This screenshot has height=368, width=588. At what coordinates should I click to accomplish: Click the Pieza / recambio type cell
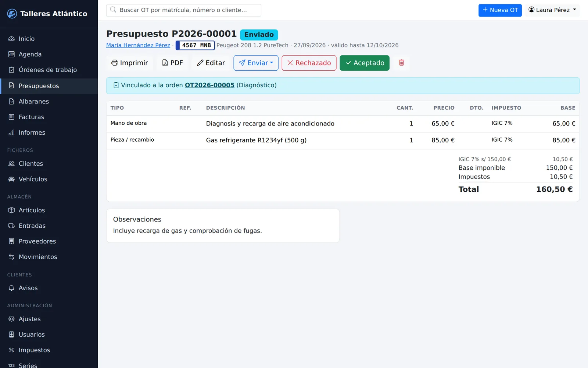coord(132,139)
